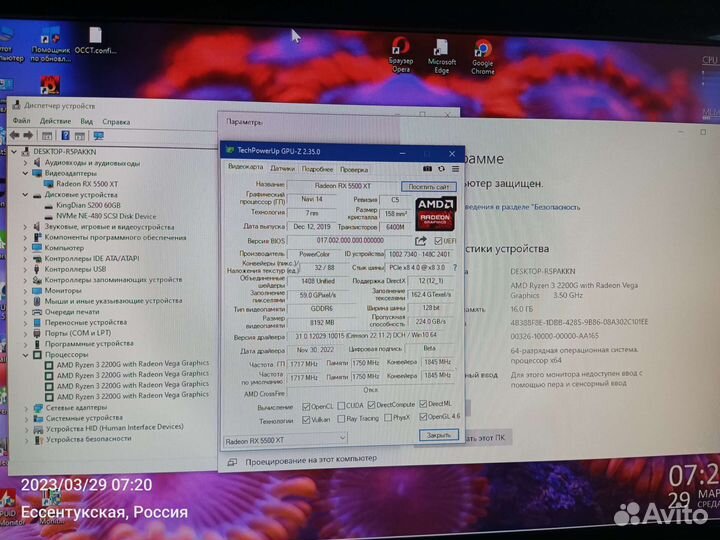
Task: Toggle the OpenCL checkbox
Action: 306,406
